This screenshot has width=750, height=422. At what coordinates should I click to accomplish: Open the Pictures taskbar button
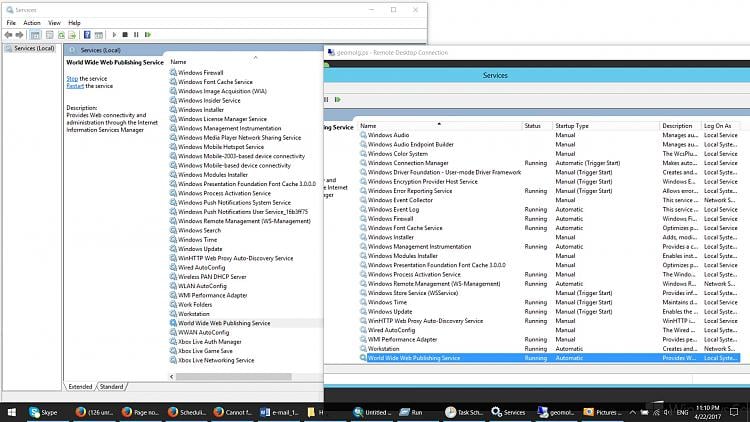603,412
